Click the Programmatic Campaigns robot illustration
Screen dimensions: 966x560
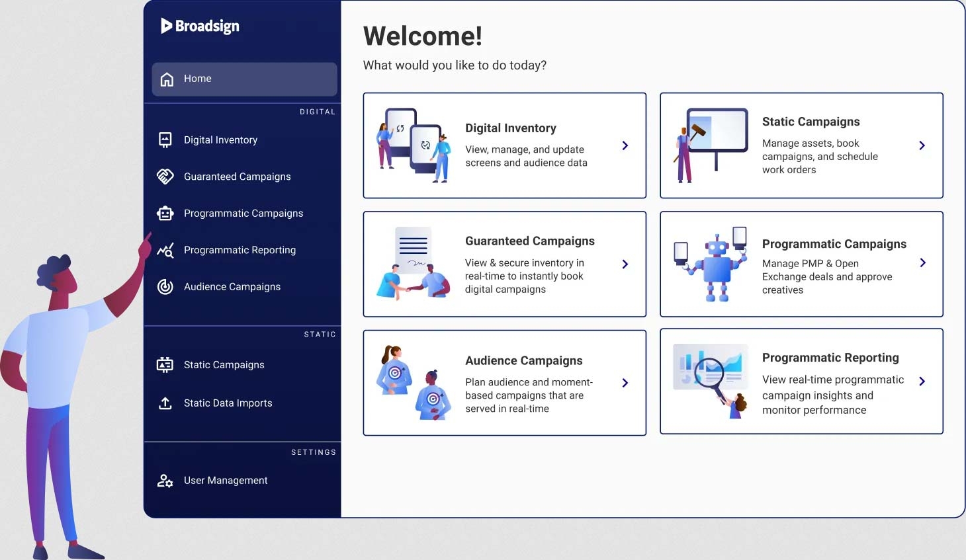[711, 264]
